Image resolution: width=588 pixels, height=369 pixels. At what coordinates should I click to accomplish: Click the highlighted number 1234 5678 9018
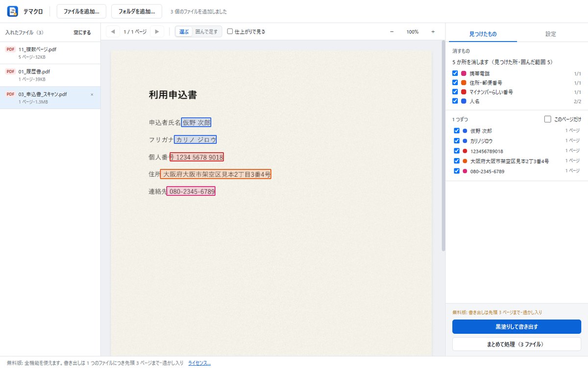(x=197, y=158)
